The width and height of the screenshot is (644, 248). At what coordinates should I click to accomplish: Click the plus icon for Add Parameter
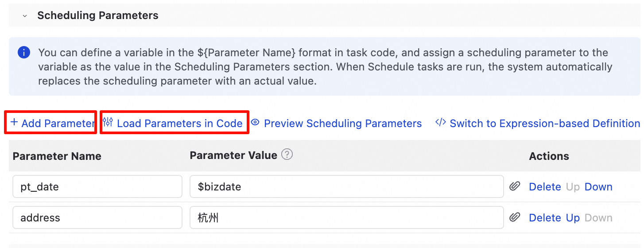tap(14, 123)
